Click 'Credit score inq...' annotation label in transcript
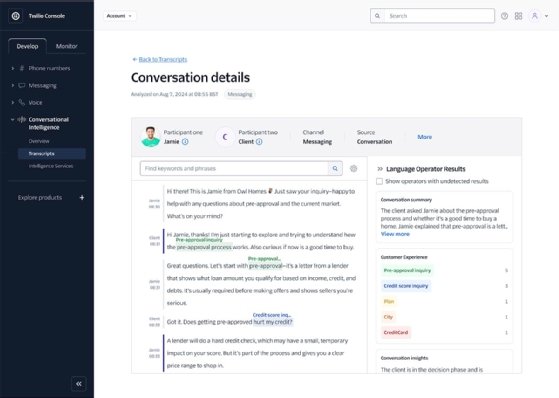Image resolution: width=559 pixels, height=398 pixels. [272, 315]
